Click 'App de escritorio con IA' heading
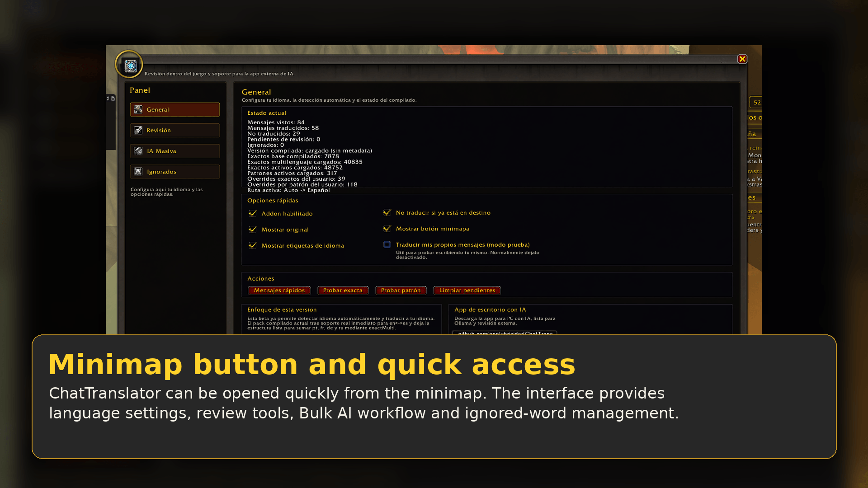Image resolution: width=868 pixels, height=488 pixels. [490, 310]
